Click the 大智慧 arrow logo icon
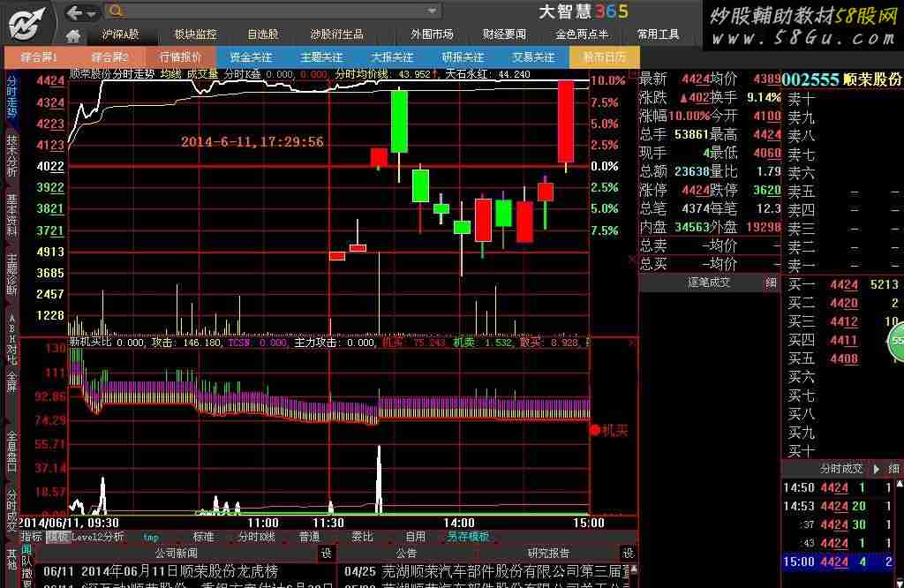Image resolution: width=904 pixels, height=588 pixels. click(x=27, y=23)
